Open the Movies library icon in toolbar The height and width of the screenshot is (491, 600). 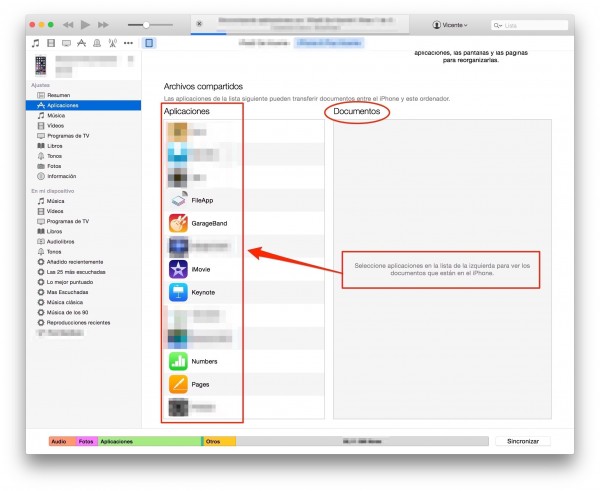coord(51,43)
